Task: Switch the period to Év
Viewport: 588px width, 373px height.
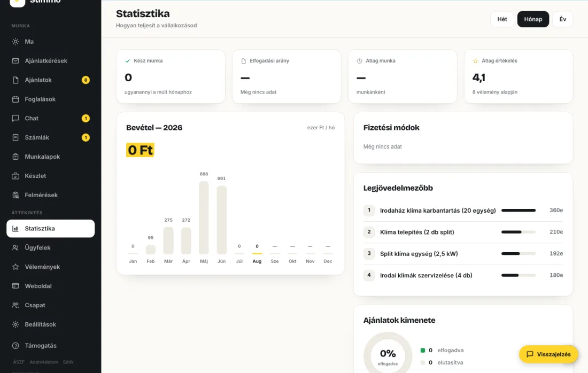Action: [x=562, y=19]
